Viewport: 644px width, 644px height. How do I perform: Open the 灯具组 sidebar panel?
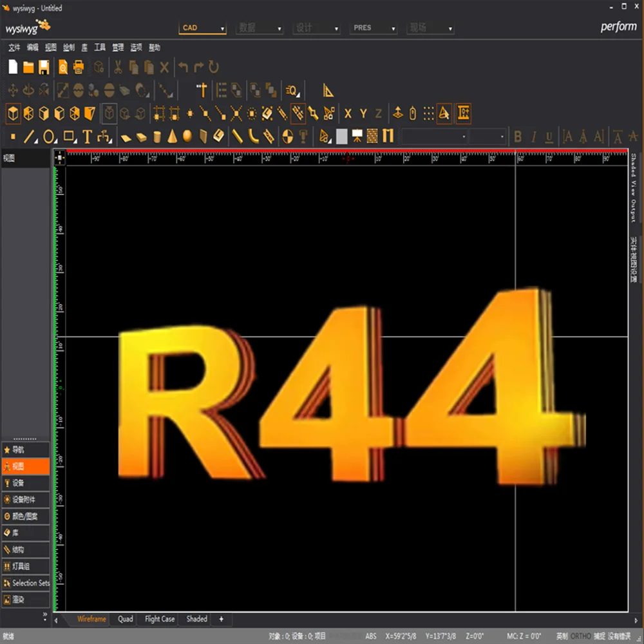click(26, 566)
